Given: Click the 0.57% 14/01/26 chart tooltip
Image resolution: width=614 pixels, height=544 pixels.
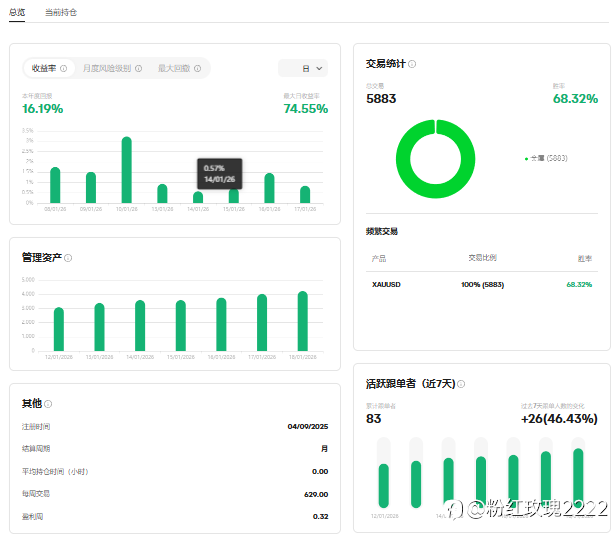Looking at the screenshot, I should 220,174.
